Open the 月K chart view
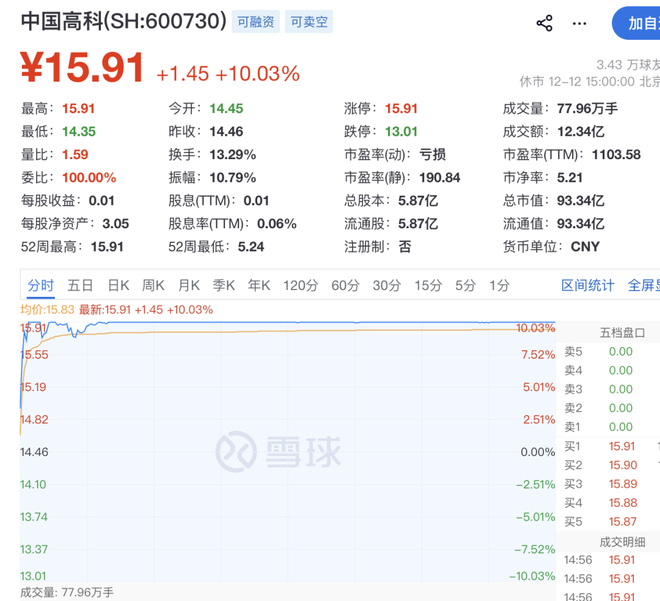Screen dimensions: 660x601 pos(189,285)
